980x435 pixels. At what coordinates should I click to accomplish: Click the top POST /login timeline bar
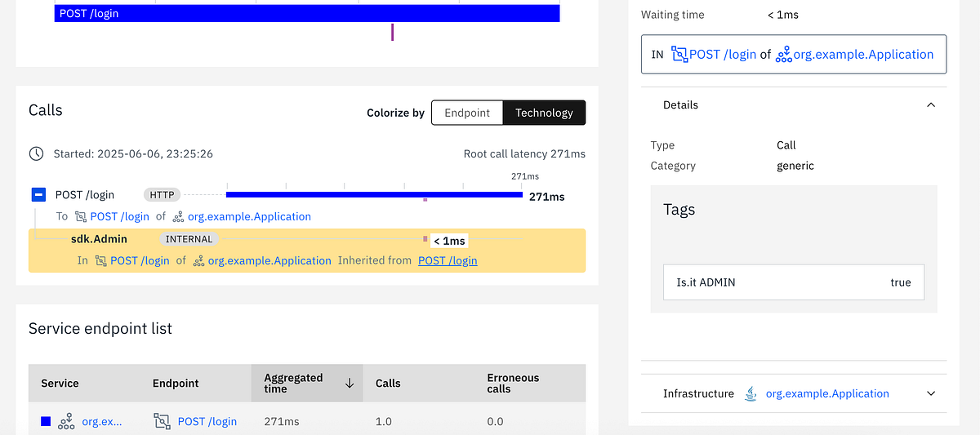point(307,13)
